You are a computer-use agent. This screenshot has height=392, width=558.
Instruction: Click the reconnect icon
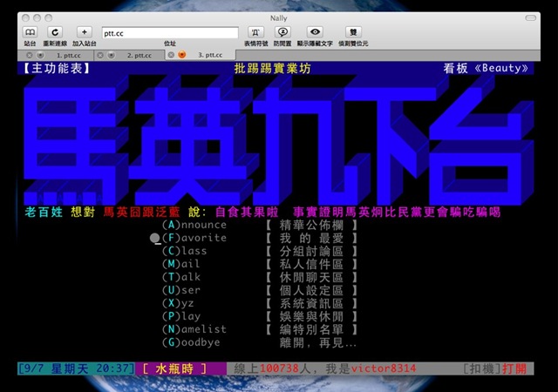pyautogui.click(x=55, y=32)
